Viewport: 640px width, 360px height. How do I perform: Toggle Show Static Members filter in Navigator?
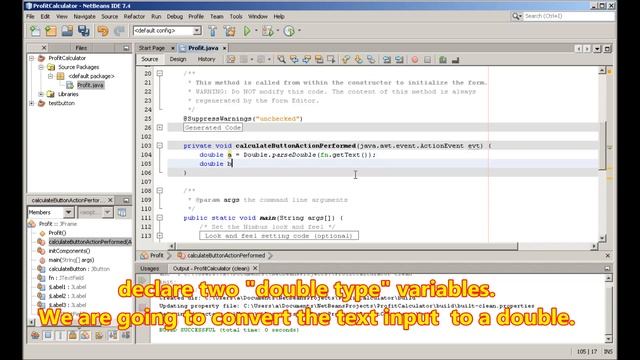click(x=60, y=335)
